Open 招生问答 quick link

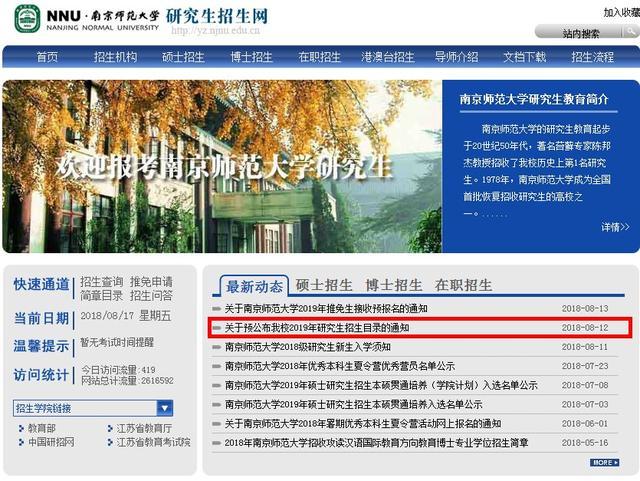tap(151, 296)
